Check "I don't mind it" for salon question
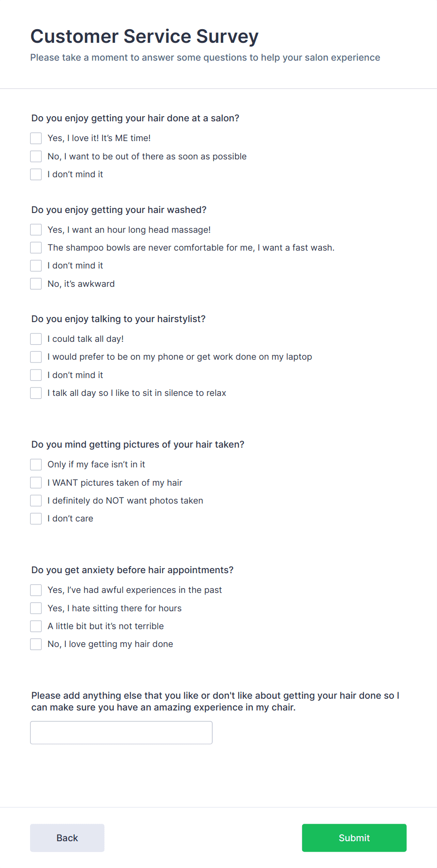The width and height of the screenshot is (437, 868). (x=36, y=174)
